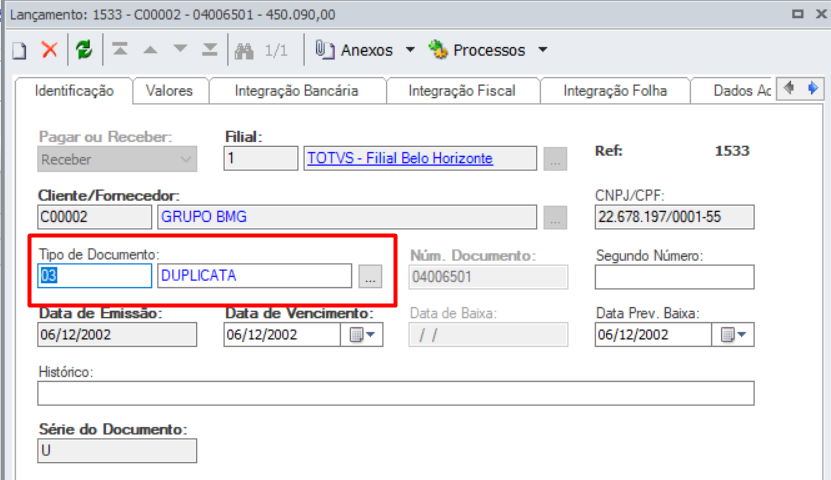The width and height of the screenshot is (831, 480).
Task: Click the Tipo de Documento ellipsis button
Action: click(370, 276)
